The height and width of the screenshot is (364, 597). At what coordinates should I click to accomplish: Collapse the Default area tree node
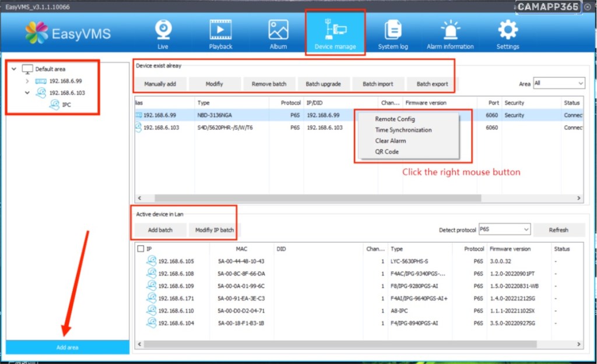pos(15,69)
